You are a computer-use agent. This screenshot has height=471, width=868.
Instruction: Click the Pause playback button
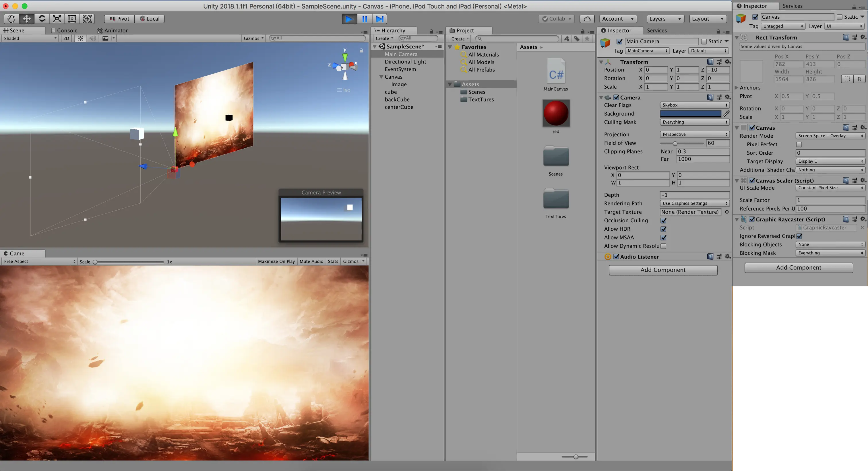365,19
